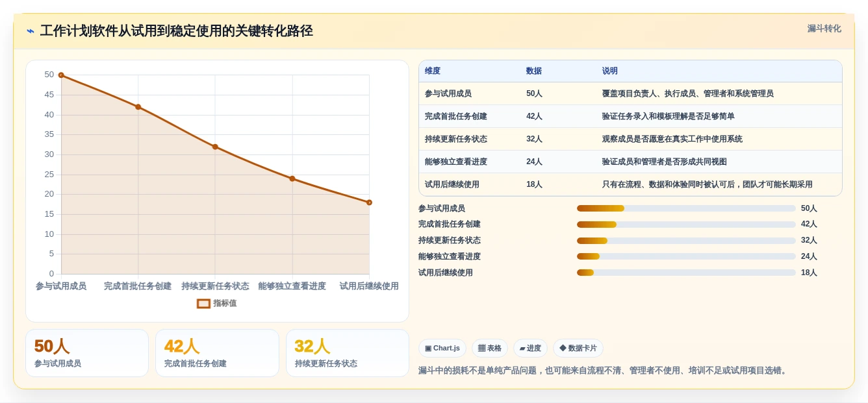Click the 24人 value beside the progress bar
This screenshot has width=868, height=403.
pyautogui.click(x=809, y=256)
